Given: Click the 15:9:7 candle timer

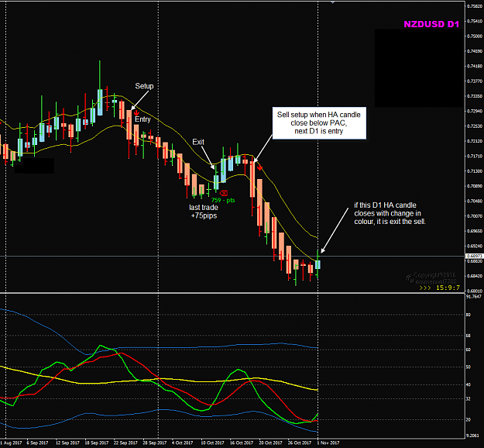Looking at the screenshot, I should click(448, 288).
